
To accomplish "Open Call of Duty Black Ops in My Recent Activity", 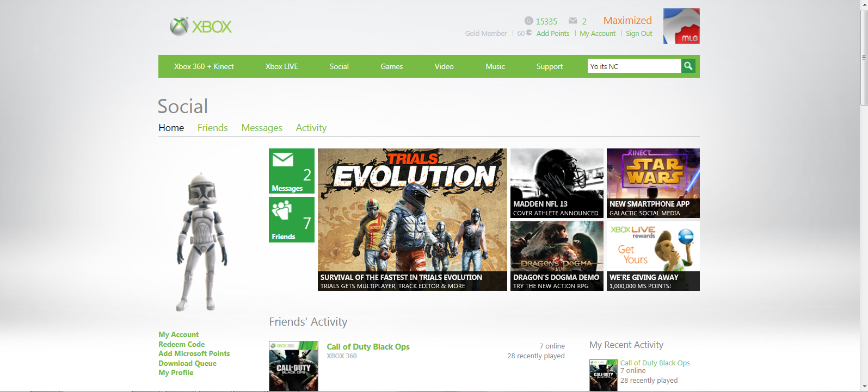I will pyautogui.click(x=655, y=363).
